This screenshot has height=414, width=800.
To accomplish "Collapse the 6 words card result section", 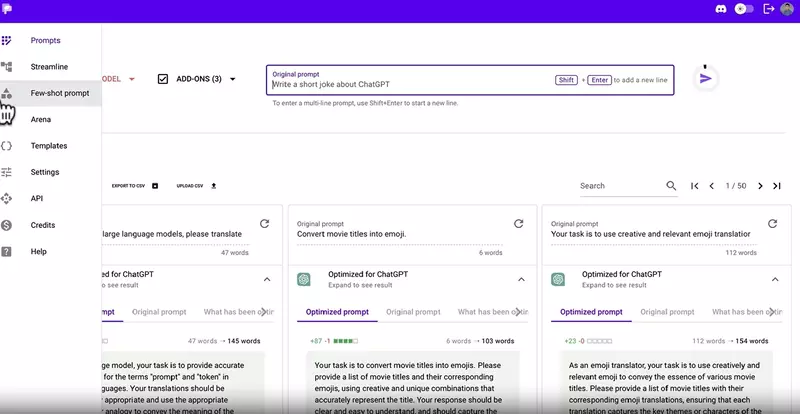I will pos(521,279).
